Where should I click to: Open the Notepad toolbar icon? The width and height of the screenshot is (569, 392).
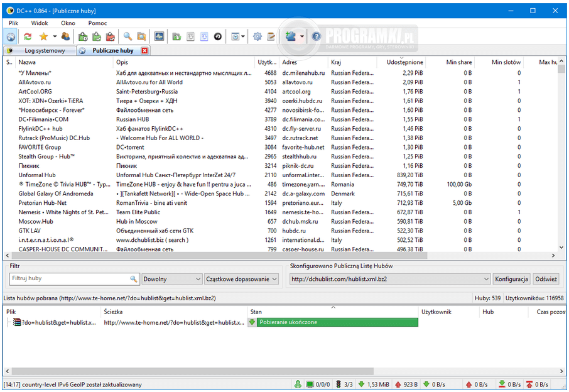pos(271,36)
